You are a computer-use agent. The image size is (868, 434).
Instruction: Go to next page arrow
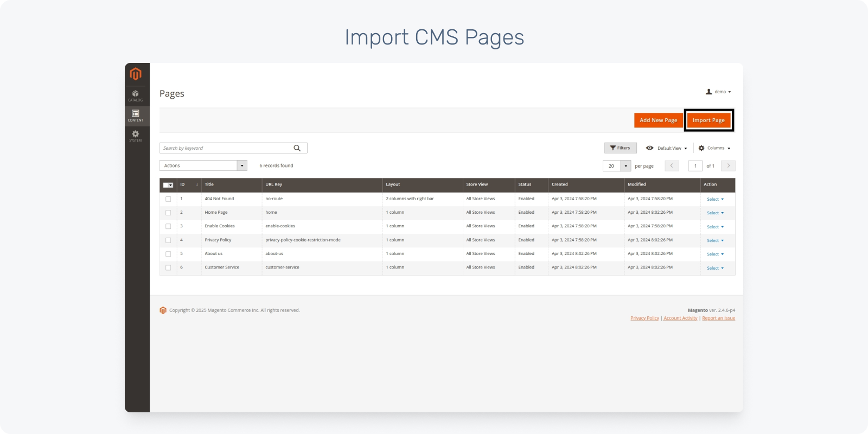tap(729, 166)
